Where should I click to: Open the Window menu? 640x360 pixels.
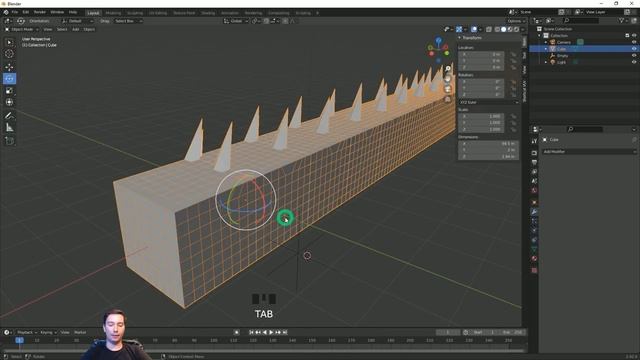pyautogui.click(x=57, y=12)
